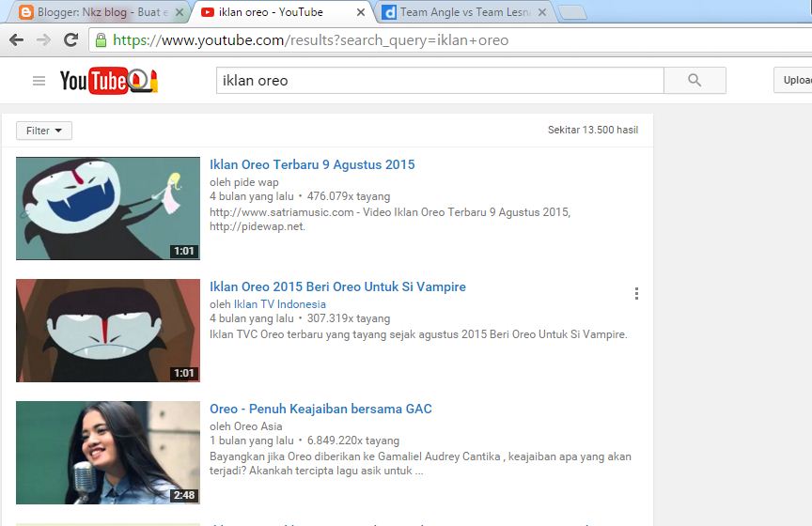The height and width of the screenshot is (526, 812).
Task: Click the Upload button
Action: coord(793,80)
